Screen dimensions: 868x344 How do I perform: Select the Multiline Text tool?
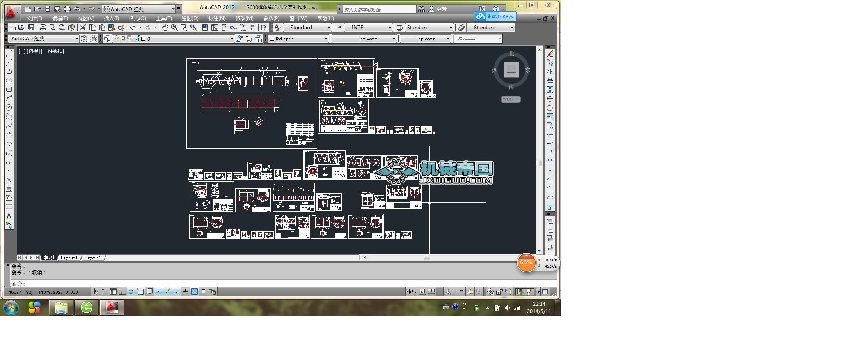click(9, 216)
